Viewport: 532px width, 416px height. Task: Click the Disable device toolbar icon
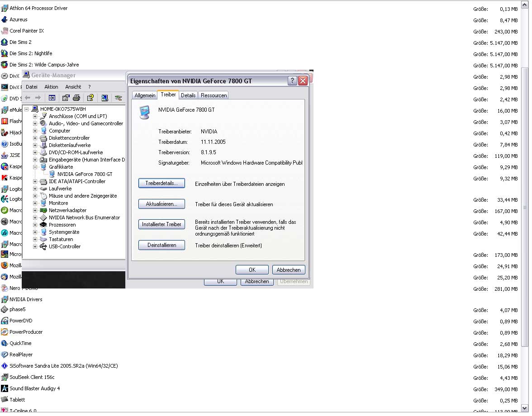tap(119, 98)
